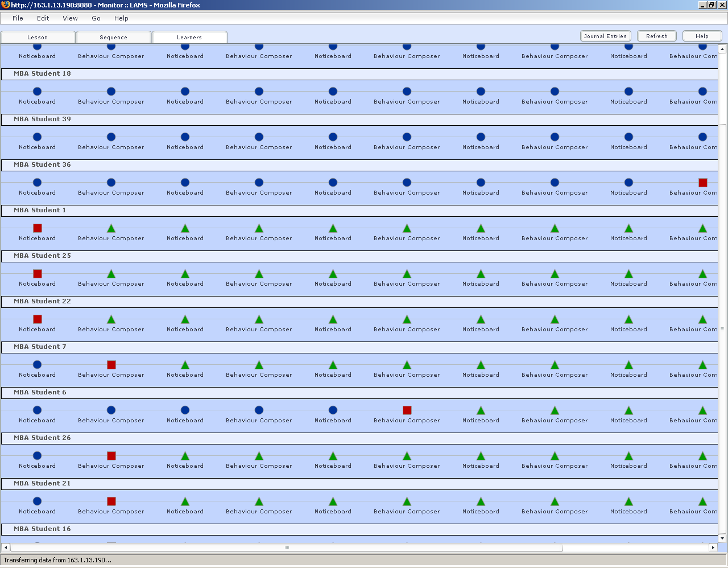
Task: Select the red square in MBA Student 6's row
Action: [x=407, y=410]
